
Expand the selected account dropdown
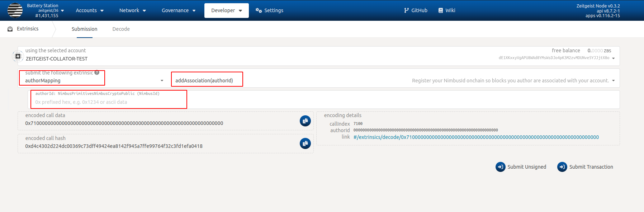click(x=613, y=58)
